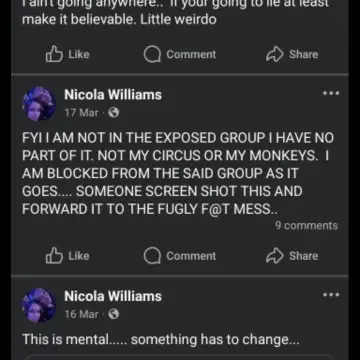Viewport: 360px width, 360px height.
Task: Open three-dot options menu on 16 Mar post
Action: (x=331, y=295)
